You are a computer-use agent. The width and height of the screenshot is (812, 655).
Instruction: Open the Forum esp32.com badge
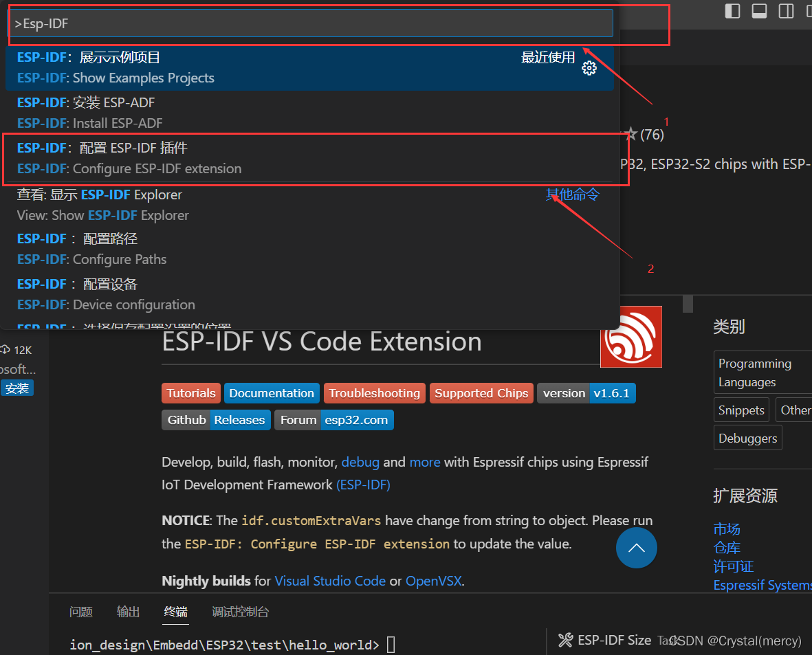coord(334,420)
